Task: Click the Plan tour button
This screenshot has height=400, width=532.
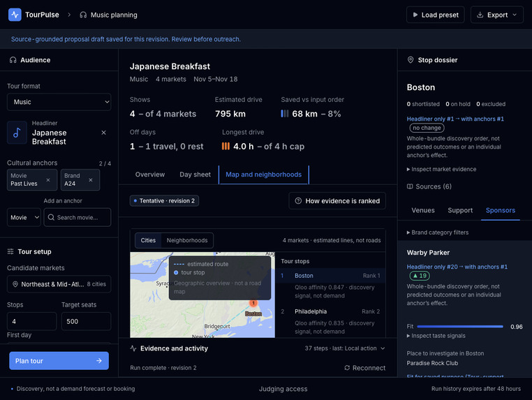Action: pyautogui.click(x=59, y=361)
